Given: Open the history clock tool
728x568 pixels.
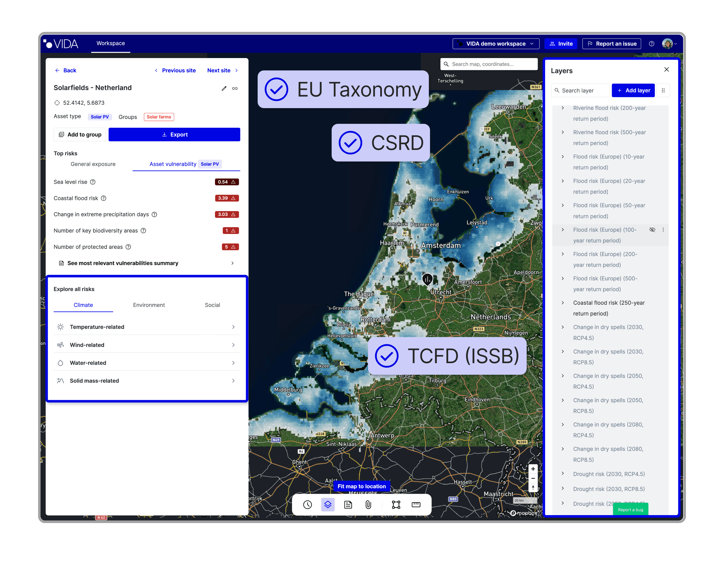Looking at the screenshot, I should pyautogui.click(x=307, y=505).
